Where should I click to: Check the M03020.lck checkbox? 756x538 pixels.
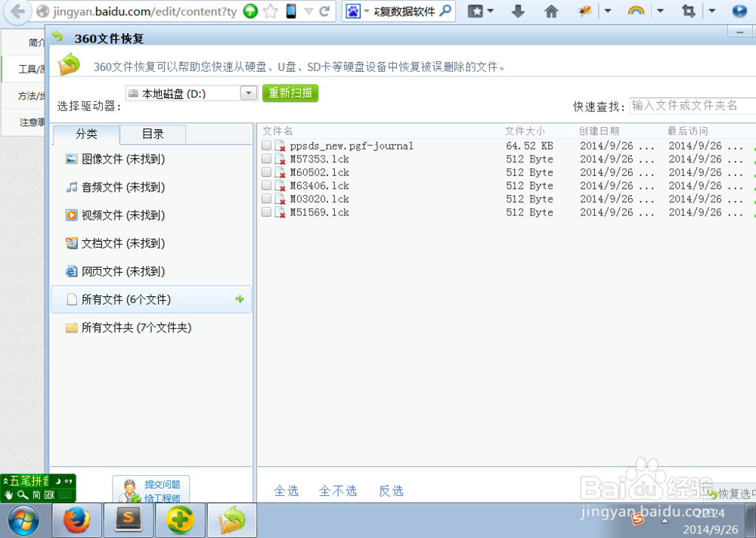tap(266, 199)
